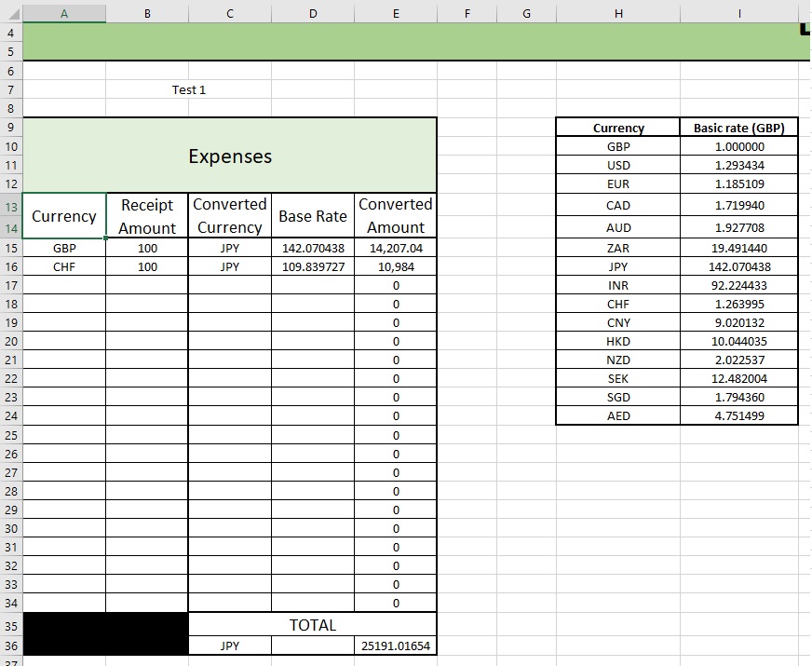Click receipt amount 100 in row 16
812x666 pixels.
coord(147,266)
